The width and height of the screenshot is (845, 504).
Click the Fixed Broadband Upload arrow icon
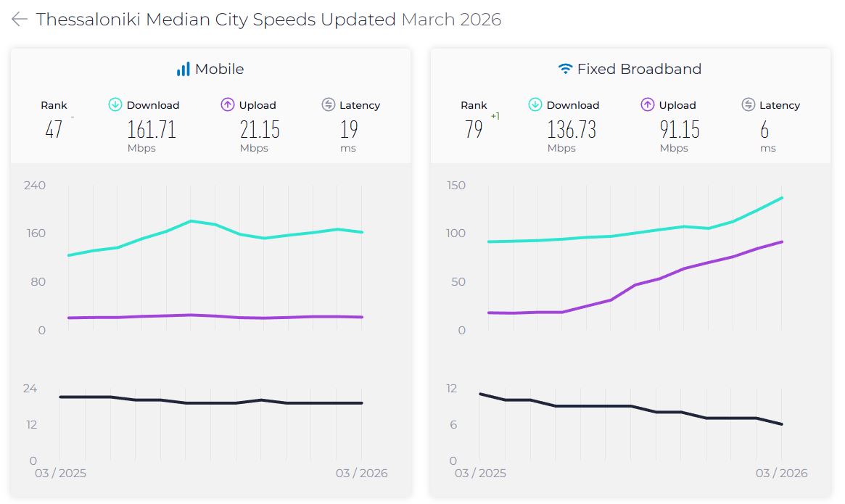(648, 104)
